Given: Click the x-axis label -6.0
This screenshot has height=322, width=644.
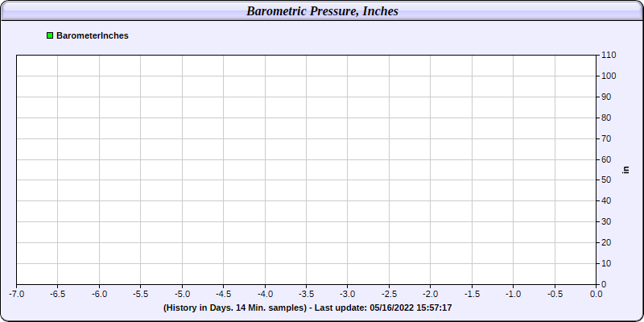Looking at the screenshot, I should [x=99, y=294].
